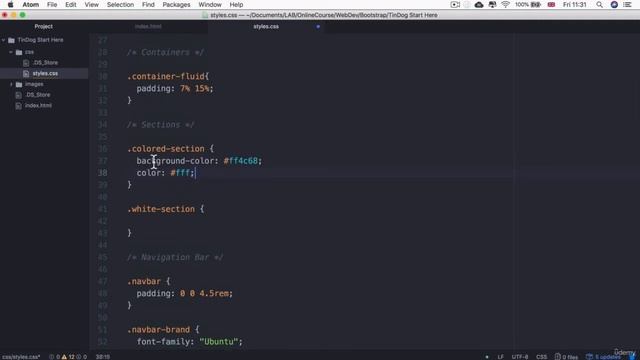Click the #fff color value
640x360 pixels.
(x=180, y=173)
